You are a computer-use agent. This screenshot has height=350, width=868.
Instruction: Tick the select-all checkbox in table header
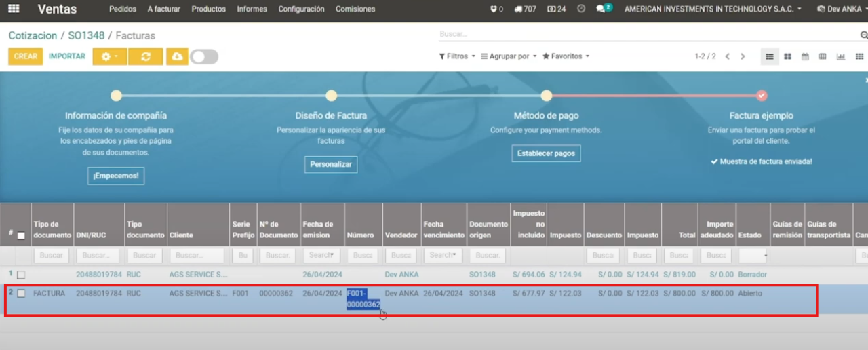21,235
